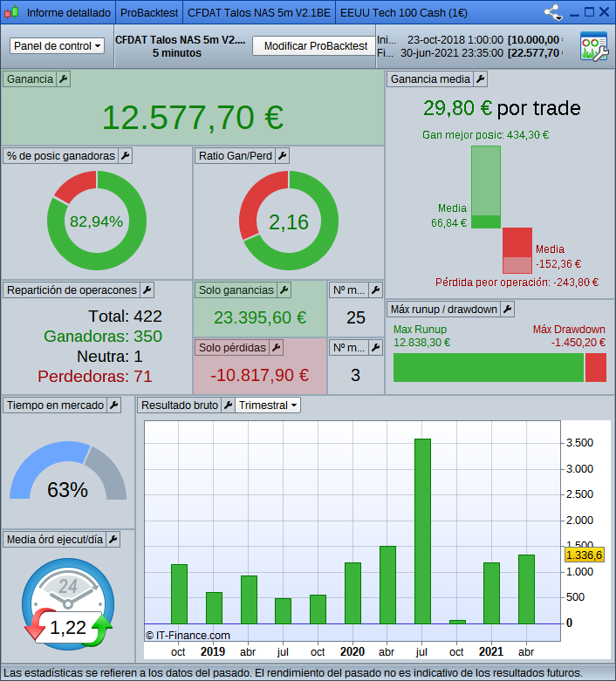Click the Neutra: 1 text
Image resolution: width=616 pixels, height=681 pixels.
[x=110, y=356]
